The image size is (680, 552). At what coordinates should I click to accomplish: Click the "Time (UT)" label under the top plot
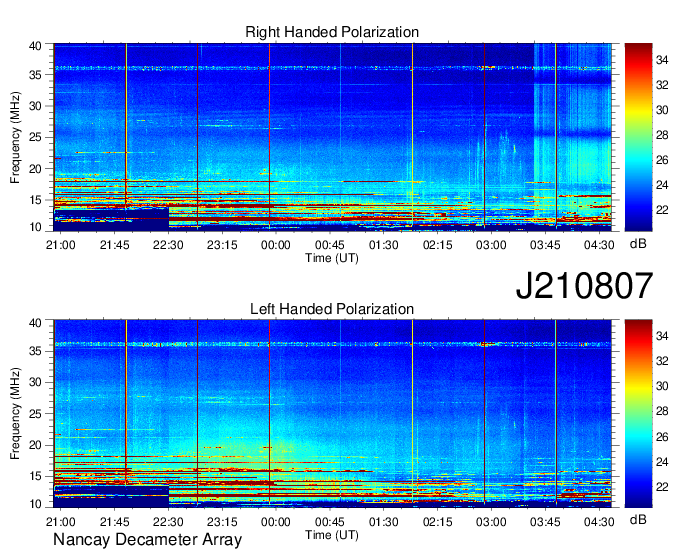tap(332, 257)
